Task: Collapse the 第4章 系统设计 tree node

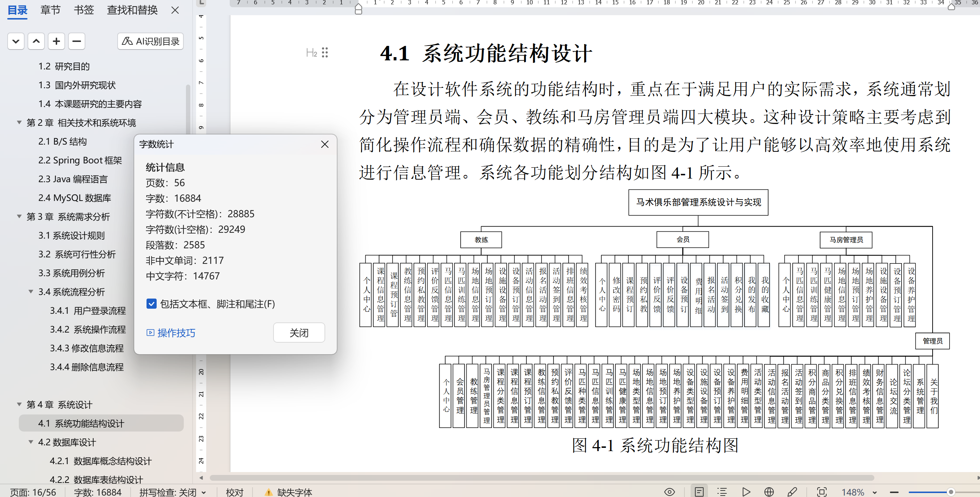Action: pyautogui.click(x=19, y=404)
